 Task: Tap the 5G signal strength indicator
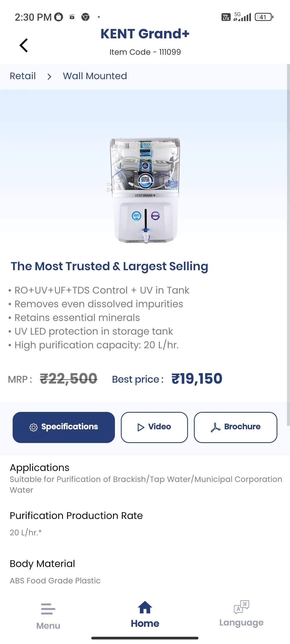pyautogui.click(x=242, y=17)
